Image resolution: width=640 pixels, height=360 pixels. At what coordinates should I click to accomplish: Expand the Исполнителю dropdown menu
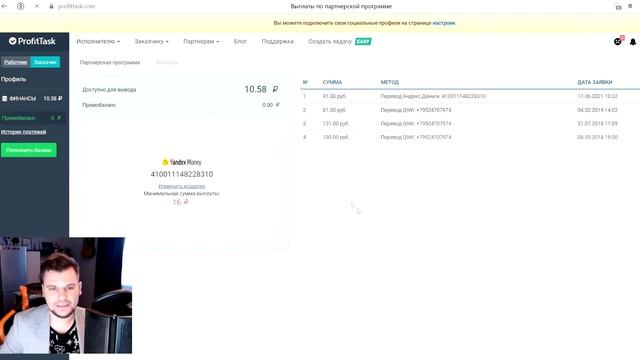[x=98, y=41]
